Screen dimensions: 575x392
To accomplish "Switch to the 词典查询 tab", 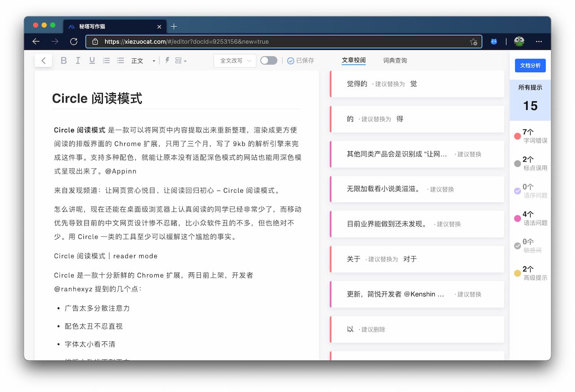I will 395,60.
